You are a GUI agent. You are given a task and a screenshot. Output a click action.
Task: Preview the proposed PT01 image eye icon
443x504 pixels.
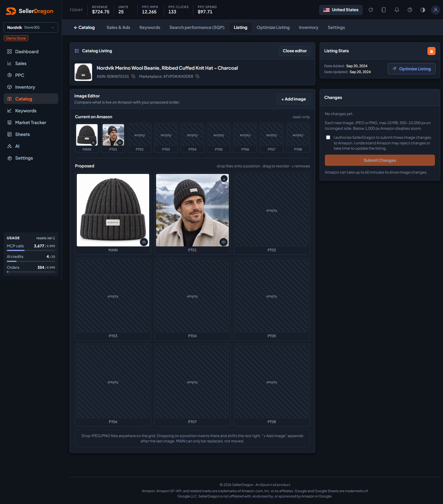[224, 242]
